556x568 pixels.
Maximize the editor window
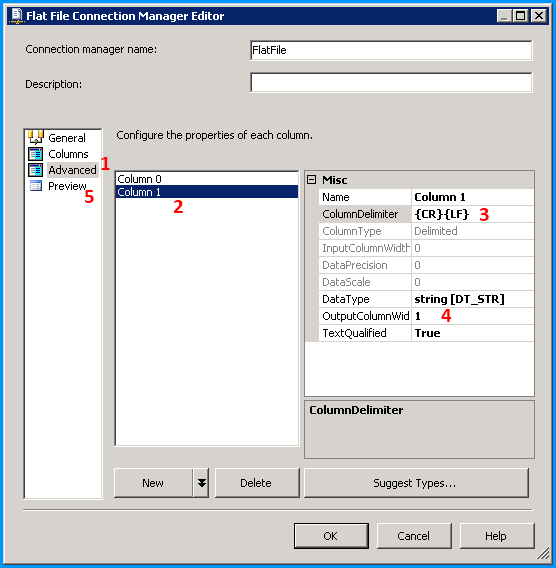click(x=521, y=16)
